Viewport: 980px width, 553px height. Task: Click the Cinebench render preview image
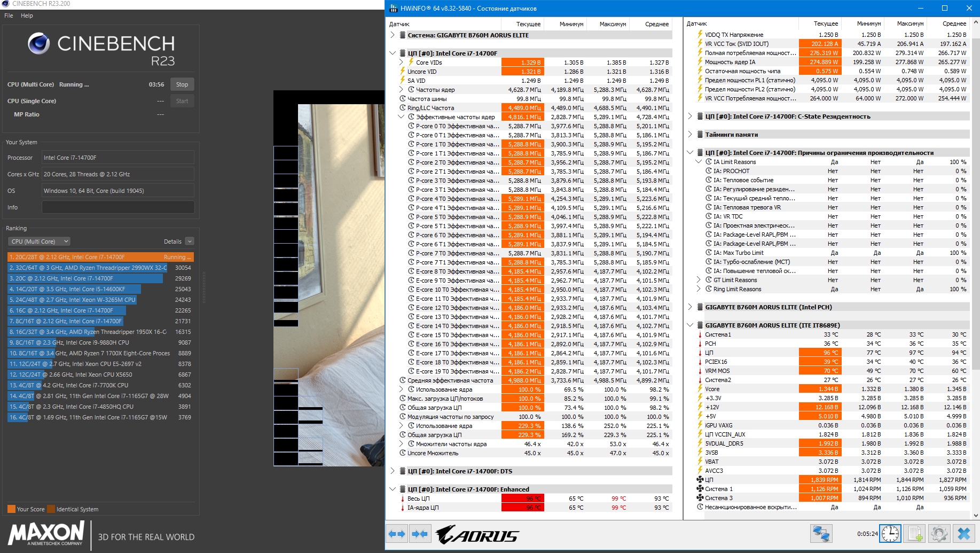tap(329, 278)
